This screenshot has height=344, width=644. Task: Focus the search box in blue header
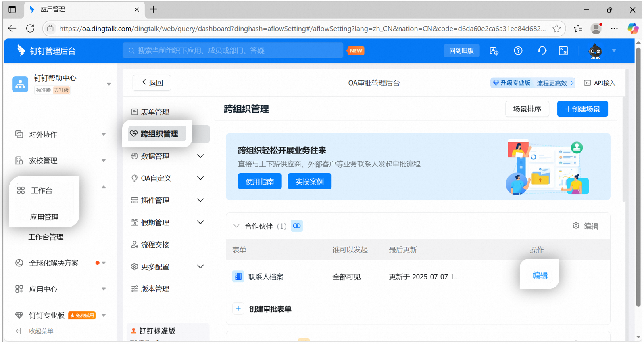pyautogui.click(x=233, y=50)
